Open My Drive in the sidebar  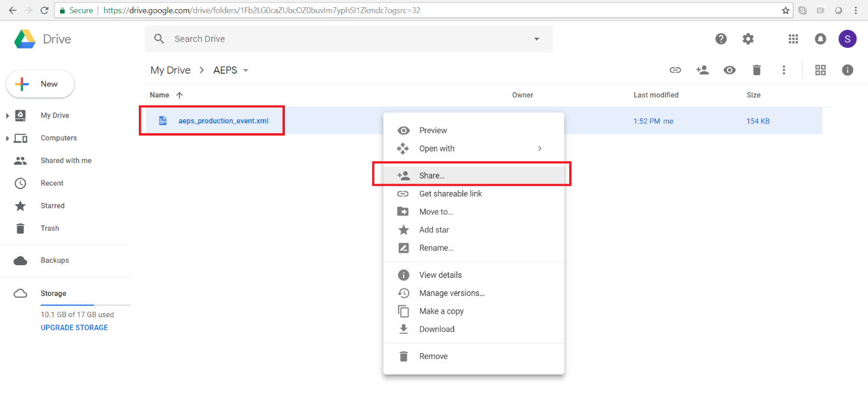(x=55, y=115)
